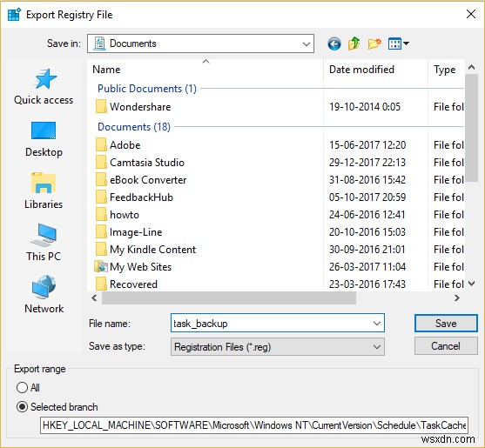Select the All export range option

click(x=23, y=387)
